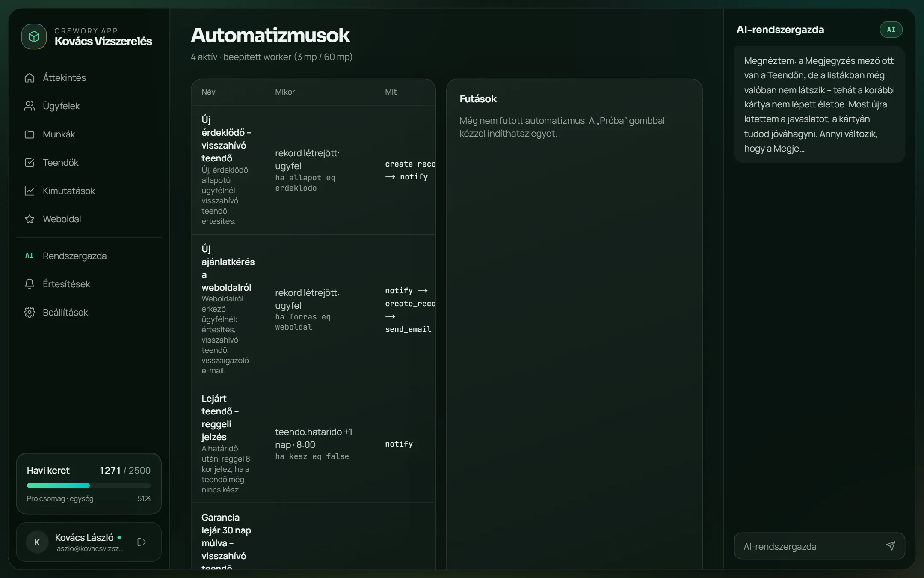924x578 pixels.
Task: Click the K user avatar
Action: (37, 542)
